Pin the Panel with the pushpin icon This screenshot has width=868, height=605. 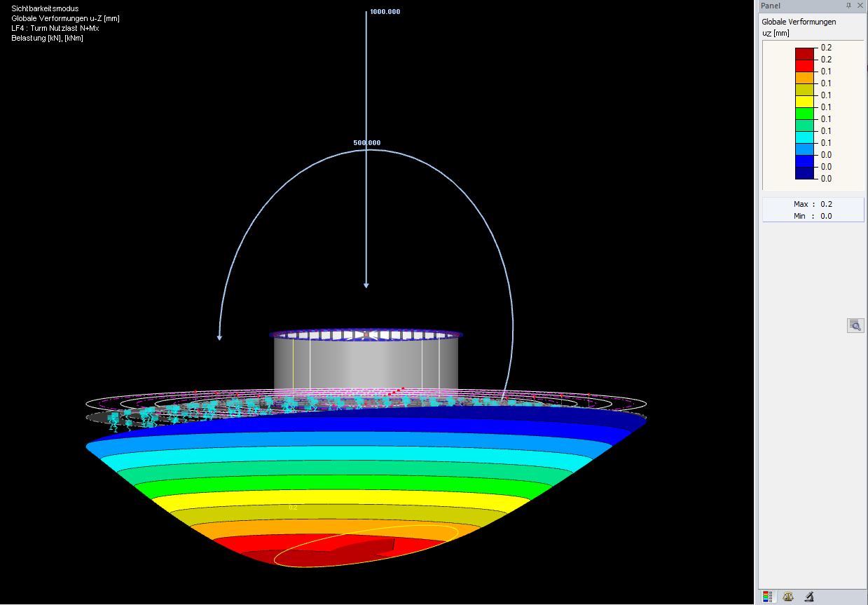click(849, 6)
